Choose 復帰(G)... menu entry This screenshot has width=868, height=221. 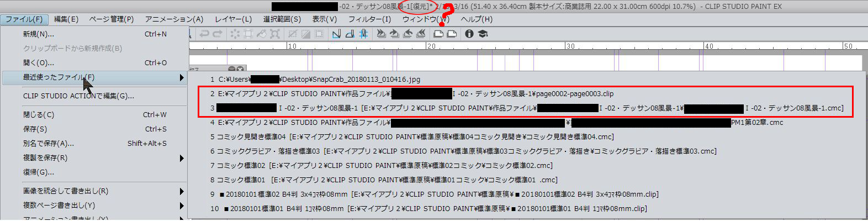pos(95,172)
